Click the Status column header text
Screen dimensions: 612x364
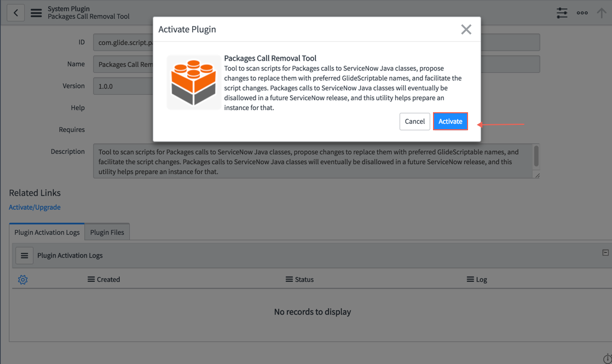(304, 279)
